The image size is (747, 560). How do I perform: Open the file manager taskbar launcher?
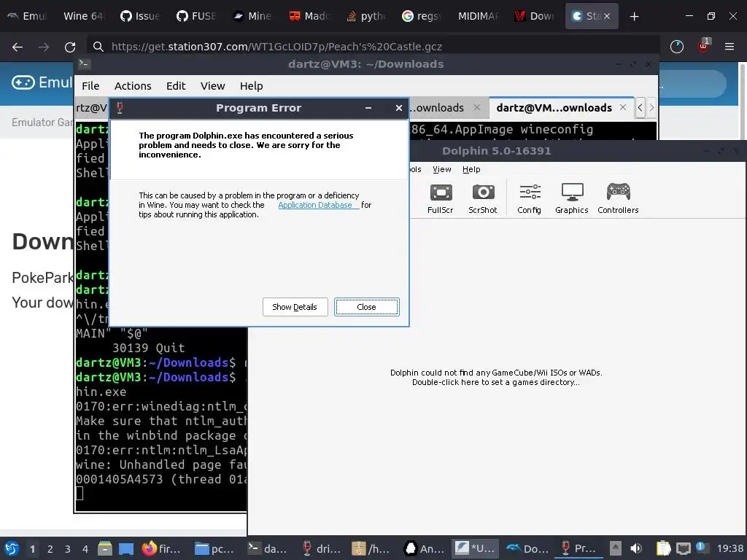point(105,548)
